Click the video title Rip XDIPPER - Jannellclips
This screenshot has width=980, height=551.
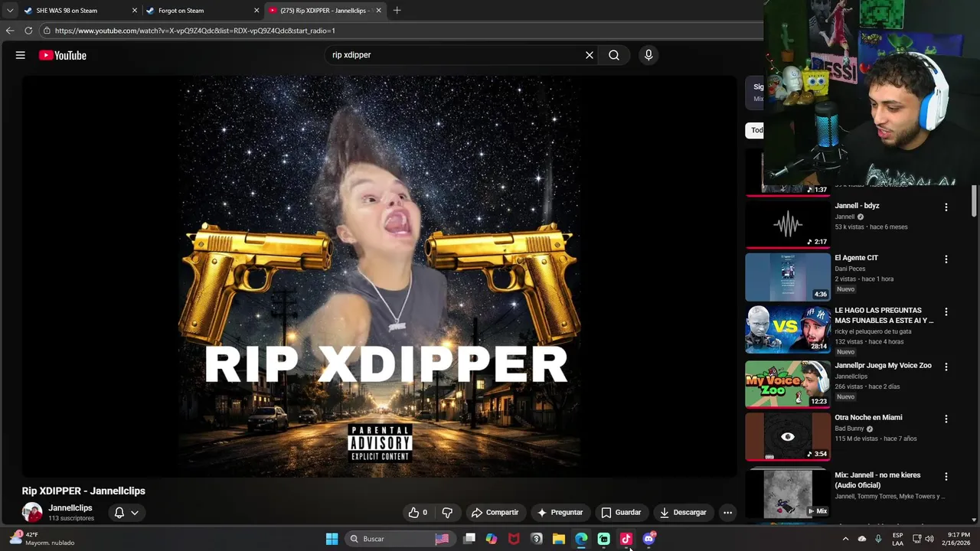83,491
